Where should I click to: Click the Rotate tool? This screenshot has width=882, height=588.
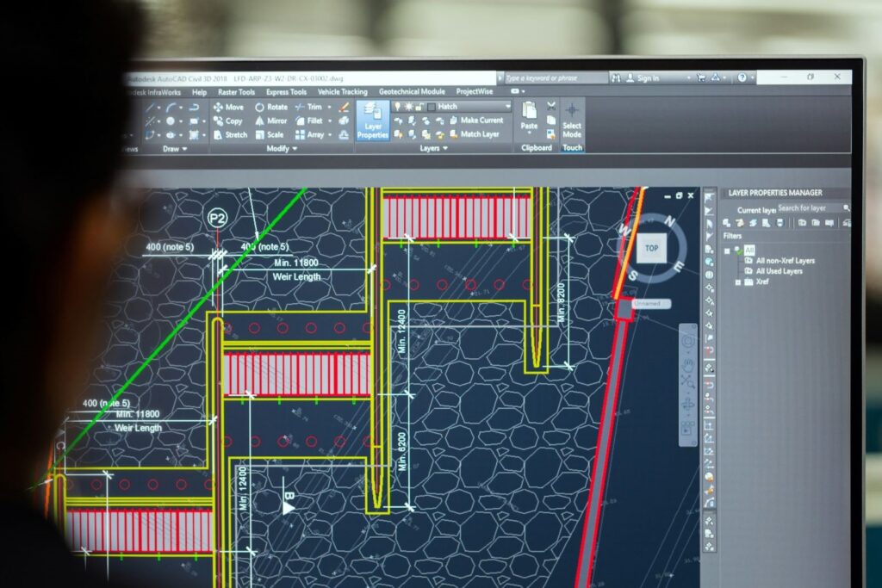[x=270, y=107]
